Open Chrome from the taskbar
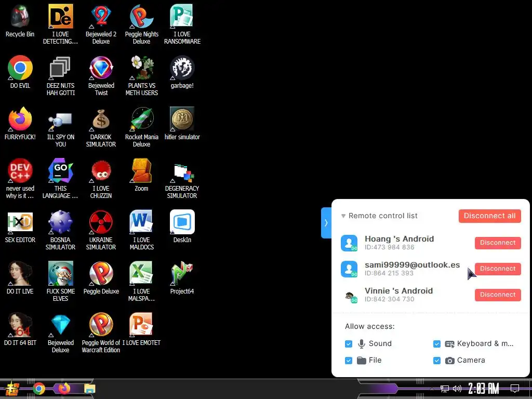 [x=39, y=389]
